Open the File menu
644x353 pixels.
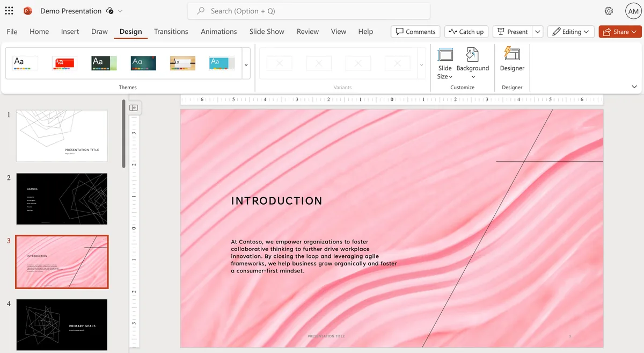point(12,32)
